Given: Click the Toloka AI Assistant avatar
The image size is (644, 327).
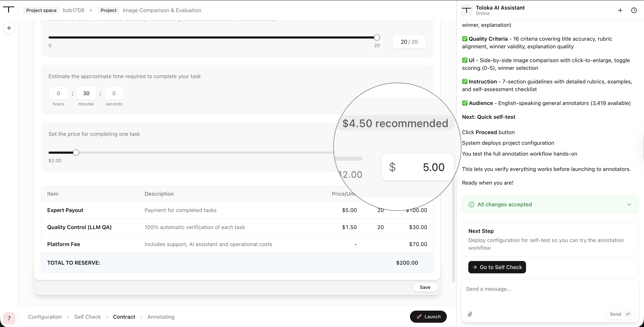Looking at the screenshot, I should [466, 10].
